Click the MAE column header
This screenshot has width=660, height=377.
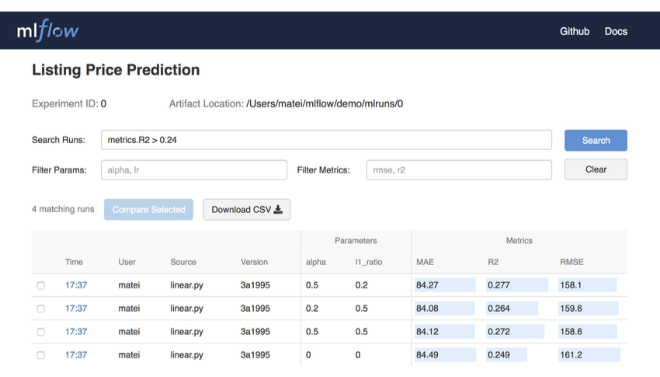[425, 262]
